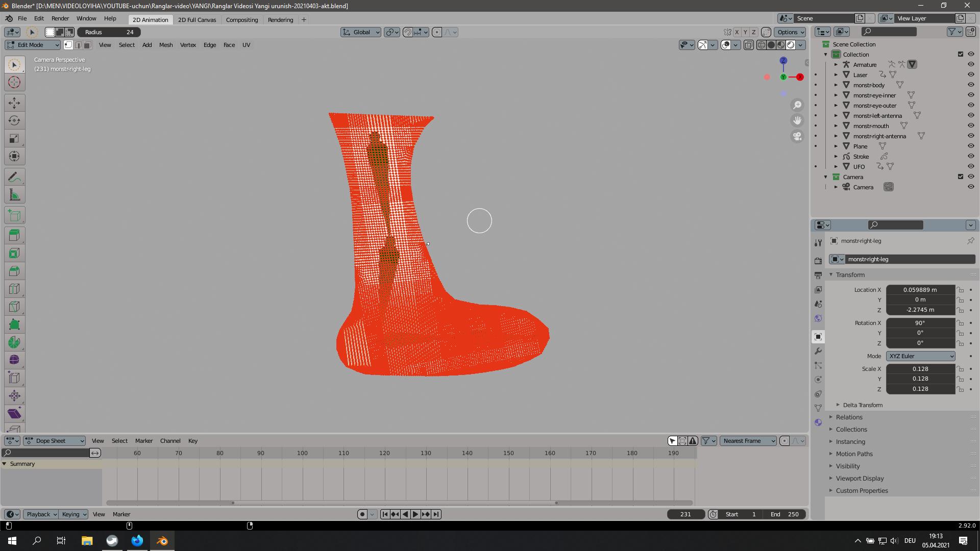980x551 pixels.
Task: Open the Keying popover
Action: [73, 514]
